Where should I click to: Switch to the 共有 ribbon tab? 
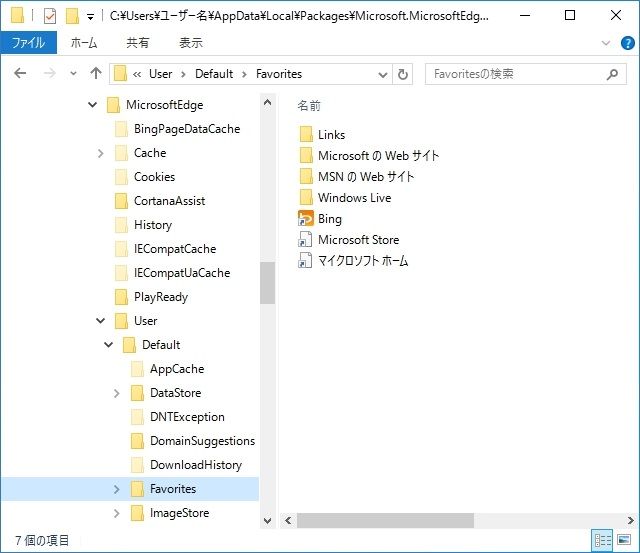pos(138,42)
